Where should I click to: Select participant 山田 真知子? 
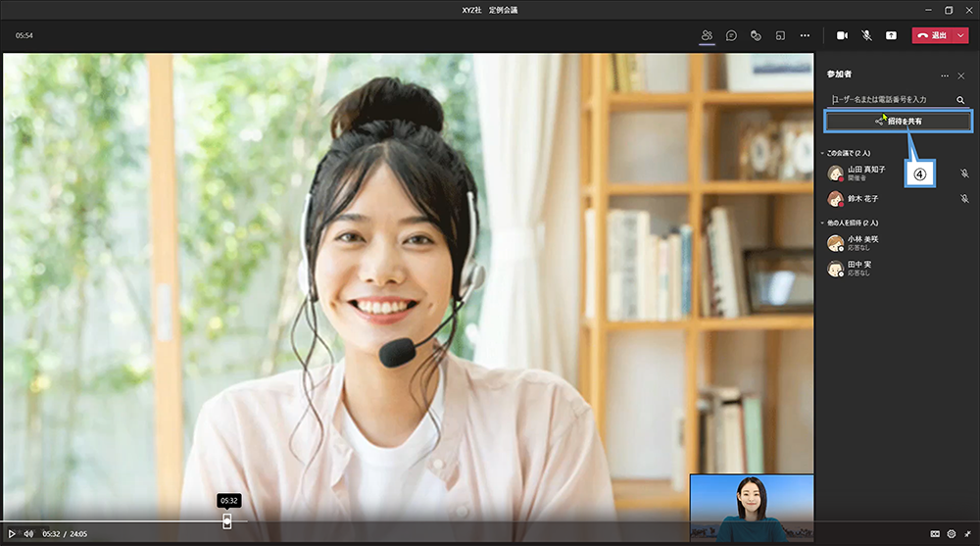click(x=898, y=174)
